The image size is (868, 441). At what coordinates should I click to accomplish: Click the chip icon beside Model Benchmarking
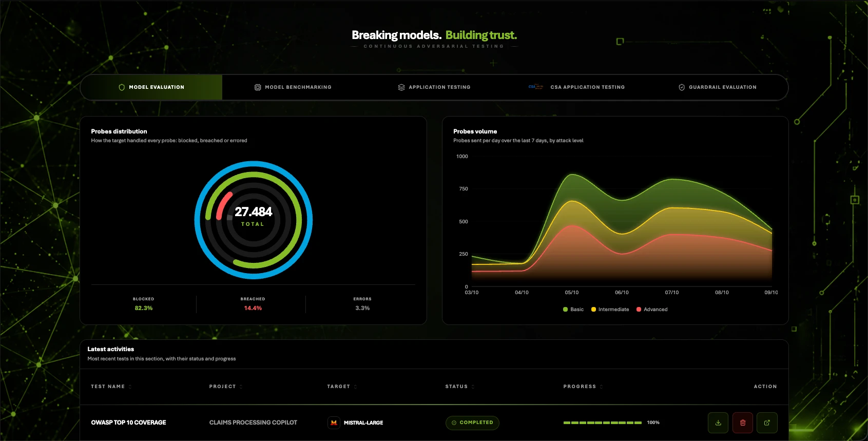[x=258, y=87]
